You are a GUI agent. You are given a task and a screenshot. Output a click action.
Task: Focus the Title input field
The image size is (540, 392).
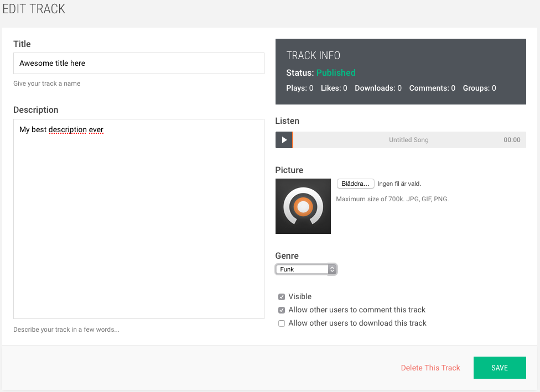coord(139,64)
